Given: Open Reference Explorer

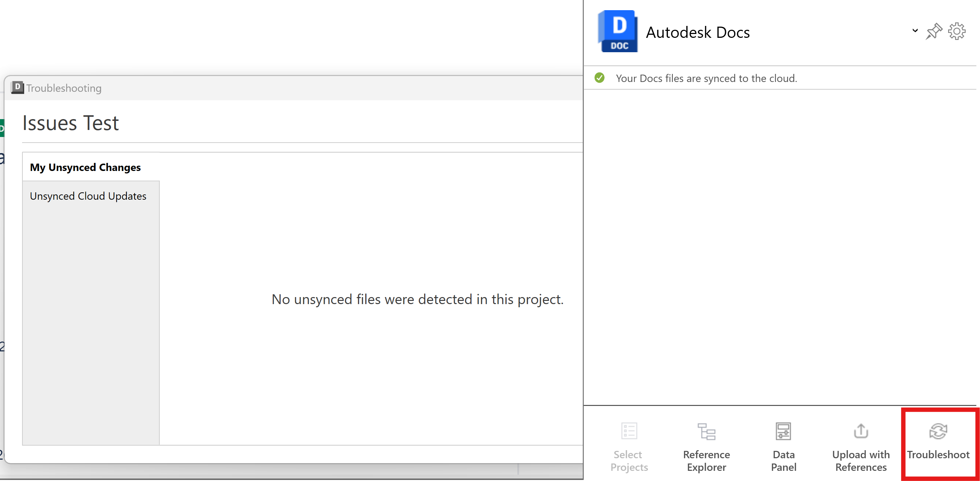Looking at the screenshot, I should [706, 447].
